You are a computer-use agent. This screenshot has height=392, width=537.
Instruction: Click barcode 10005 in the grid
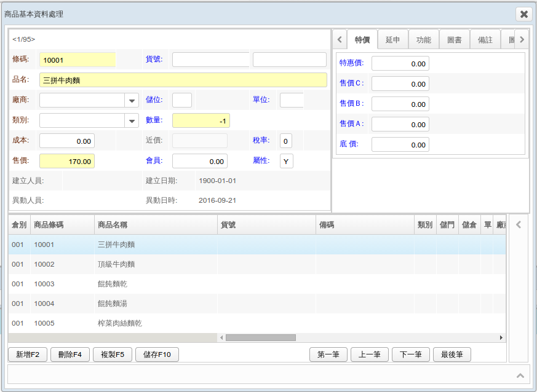[x=44, y=323]
